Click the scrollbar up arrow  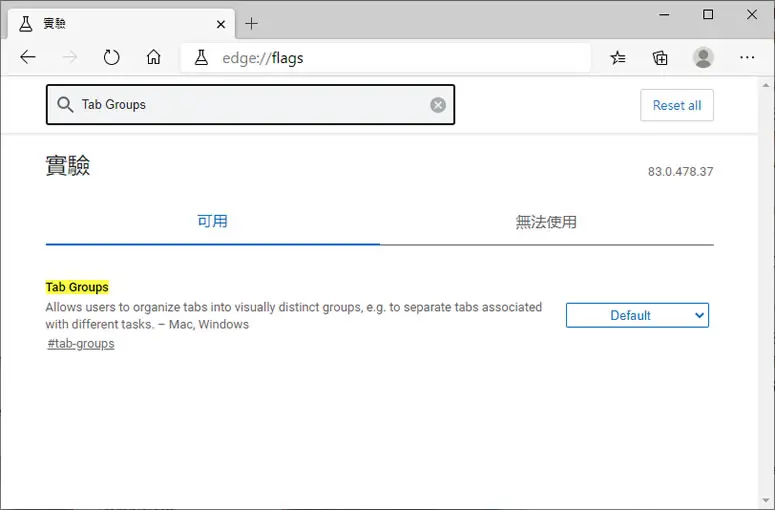766,85
